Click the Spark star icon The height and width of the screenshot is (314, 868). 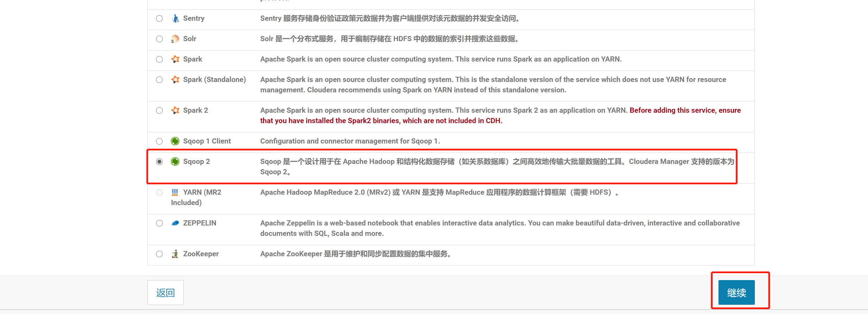(175, 59)
